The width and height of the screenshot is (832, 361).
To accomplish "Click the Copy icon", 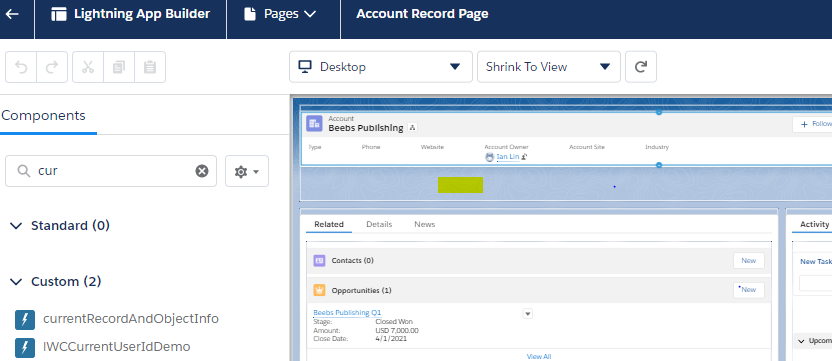I will (119, 67).
